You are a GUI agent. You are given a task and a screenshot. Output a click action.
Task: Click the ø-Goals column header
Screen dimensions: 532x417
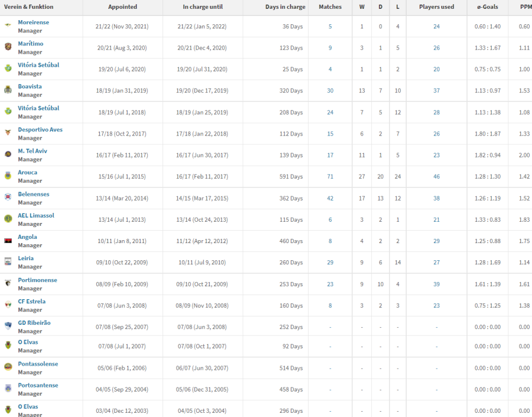(x=488, y=7)
